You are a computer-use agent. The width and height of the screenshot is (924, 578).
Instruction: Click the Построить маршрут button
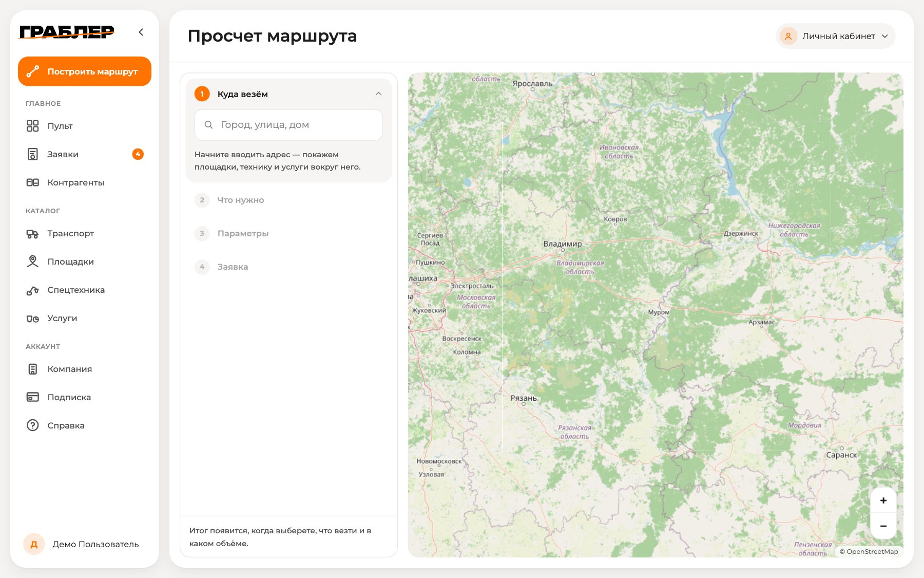[85, 71]
